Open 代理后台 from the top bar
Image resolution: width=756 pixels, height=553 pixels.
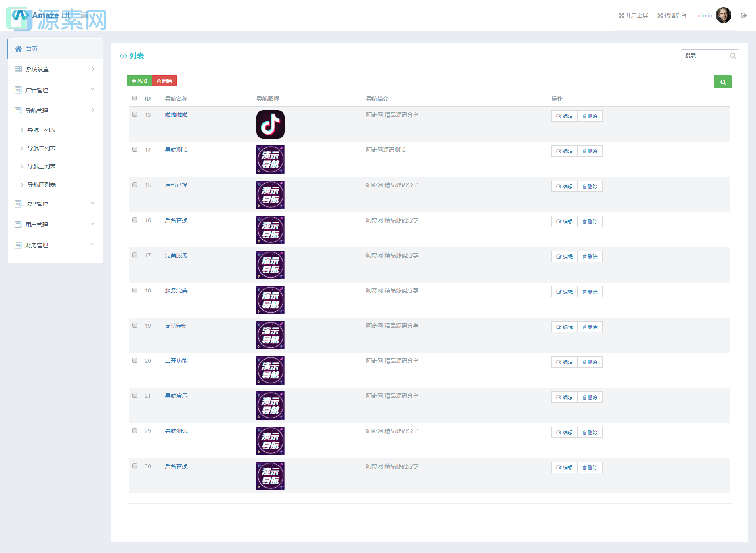[672, 15]
